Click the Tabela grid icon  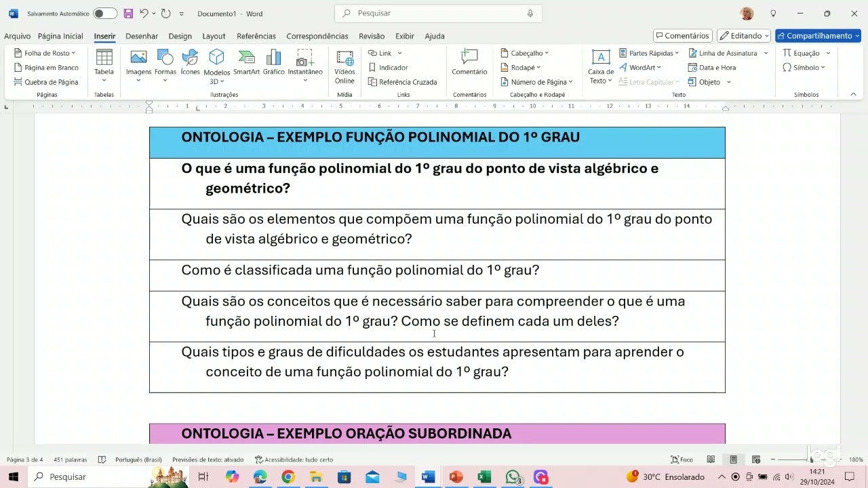pos(104,58)
